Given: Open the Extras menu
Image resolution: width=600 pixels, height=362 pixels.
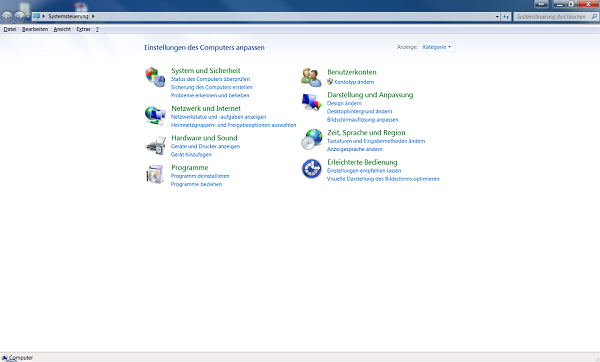Looking at the screenshot, I should [83, 29].
